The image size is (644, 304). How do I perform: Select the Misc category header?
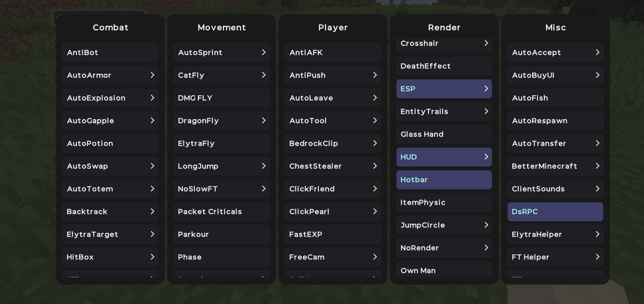555,28
